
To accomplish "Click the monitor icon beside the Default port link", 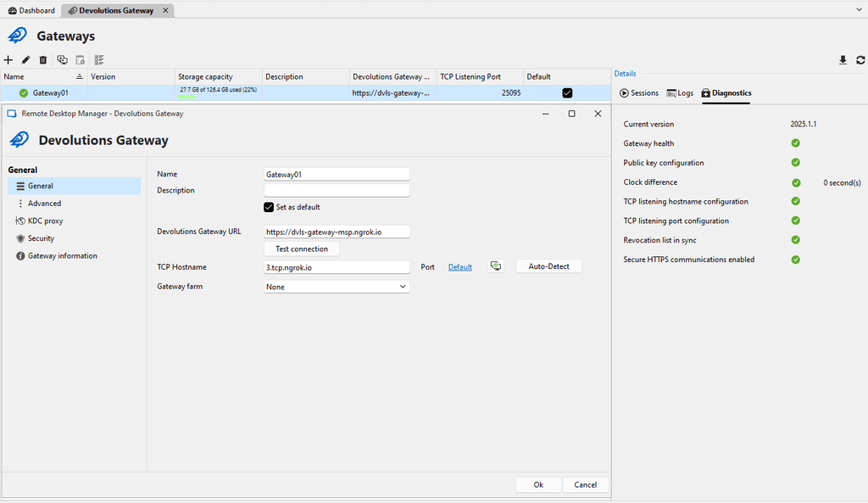I will pyautogui.click(x=496, y=267).
